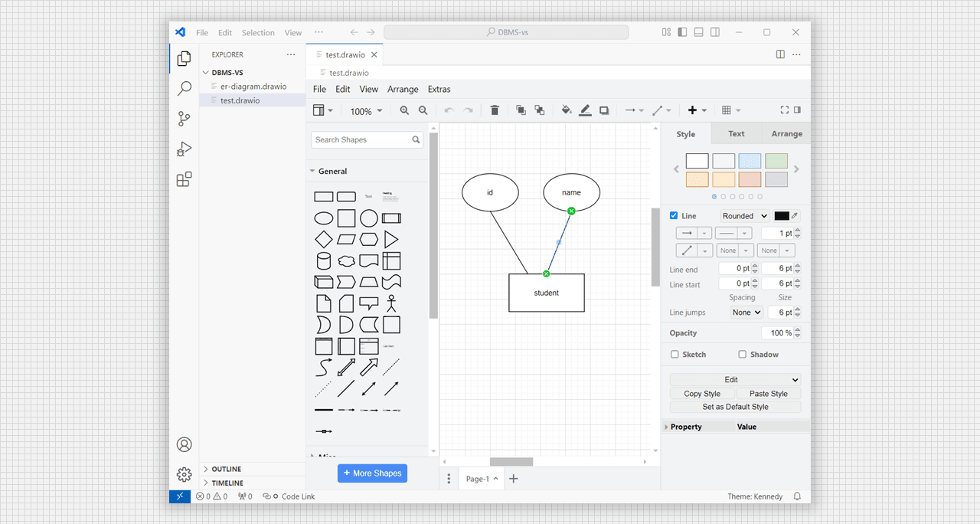The height and width of the screenshot is (524, 980).
Task: Click the Shadow toolbar icon
Action: point(604,110)
